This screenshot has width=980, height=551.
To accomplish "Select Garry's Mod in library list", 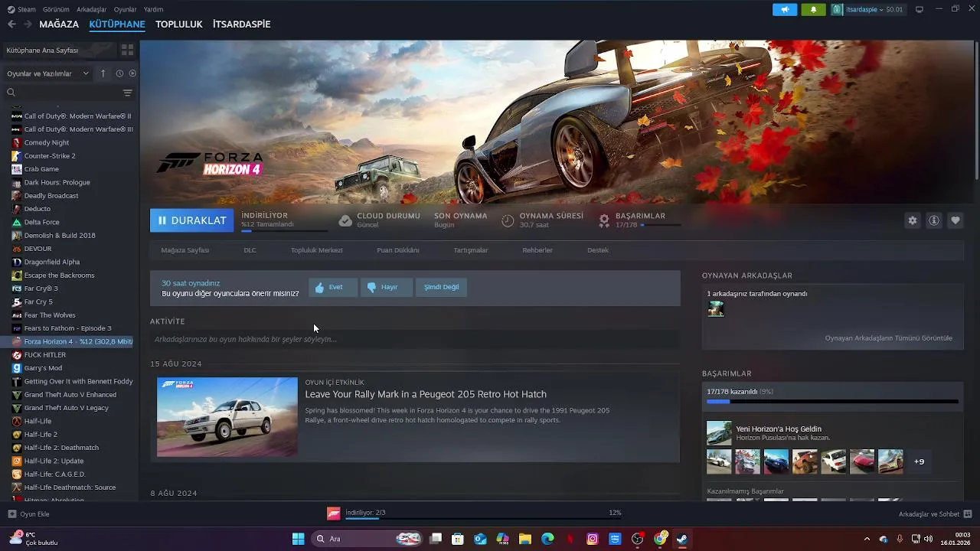I will [x=44, y=368].
